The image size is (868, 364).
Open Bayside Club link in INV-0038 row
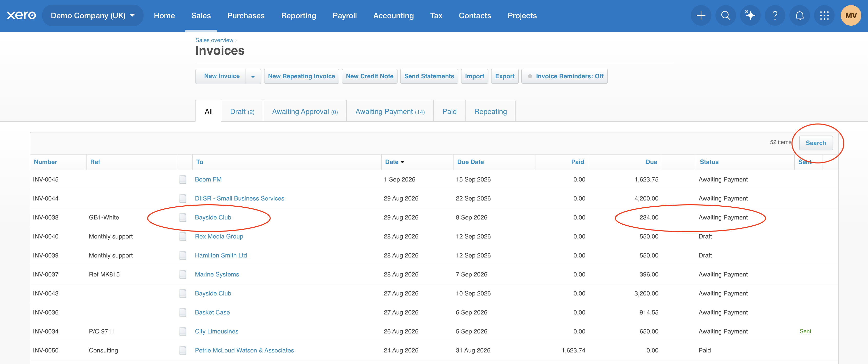[213, 217]
